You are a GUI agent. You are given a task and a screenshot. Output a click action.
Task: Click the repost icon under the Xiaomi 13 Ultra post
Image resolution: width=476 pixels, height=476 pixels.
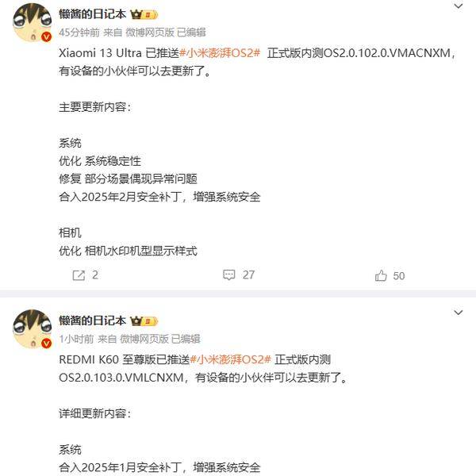point(79,275)
